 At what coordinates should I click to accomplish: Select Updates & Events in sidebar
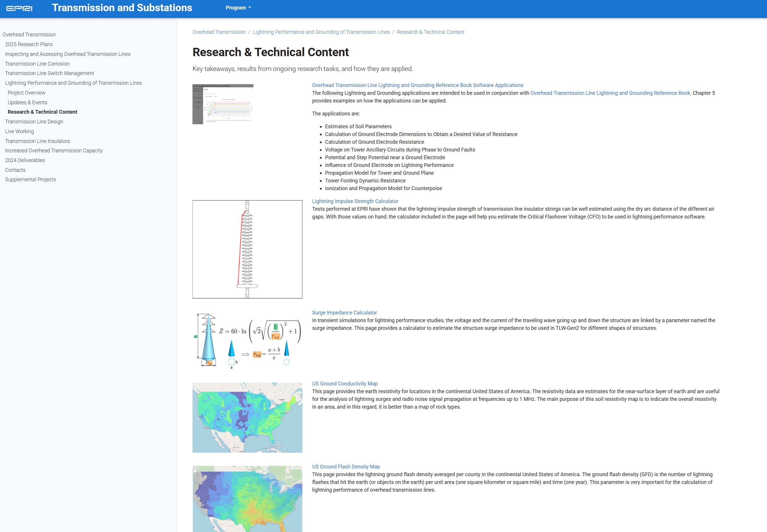(27, 102)
